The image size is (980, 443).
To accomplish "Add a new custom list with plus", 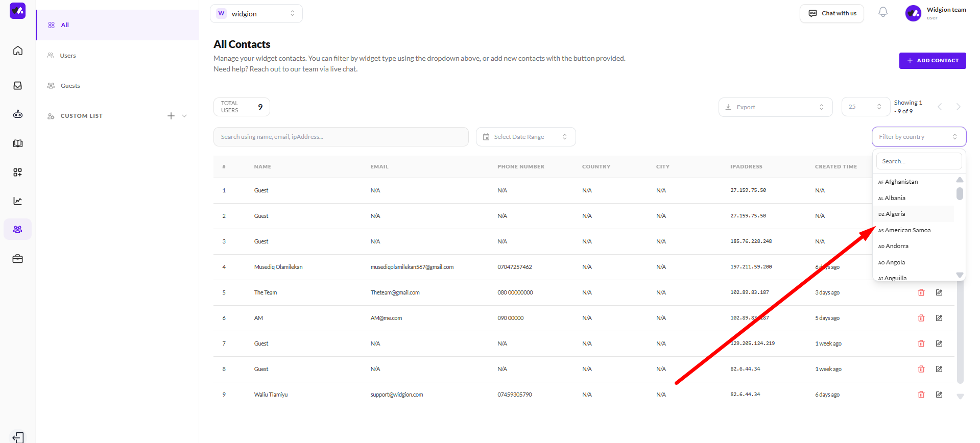I will (171, 116).
